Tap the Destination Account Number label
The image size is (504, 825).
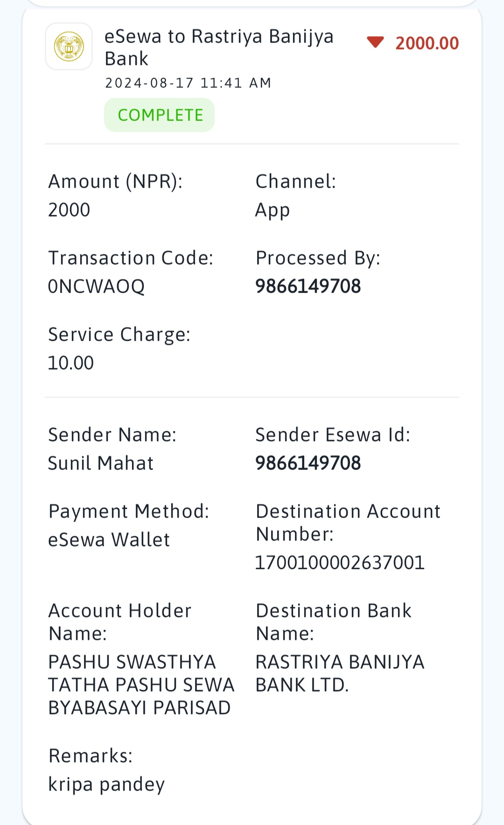pos(348,523)
